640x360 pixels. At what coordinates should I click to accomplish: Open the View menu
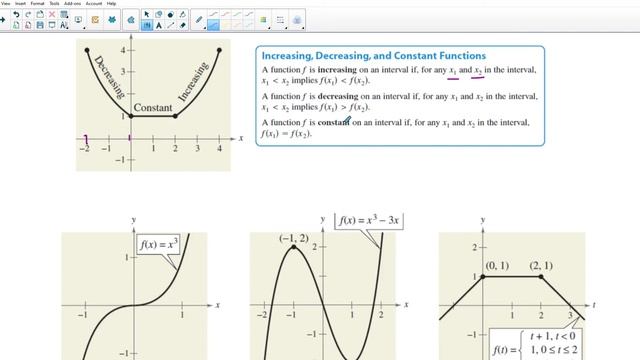pyautogui.click(x=5, y=3)
